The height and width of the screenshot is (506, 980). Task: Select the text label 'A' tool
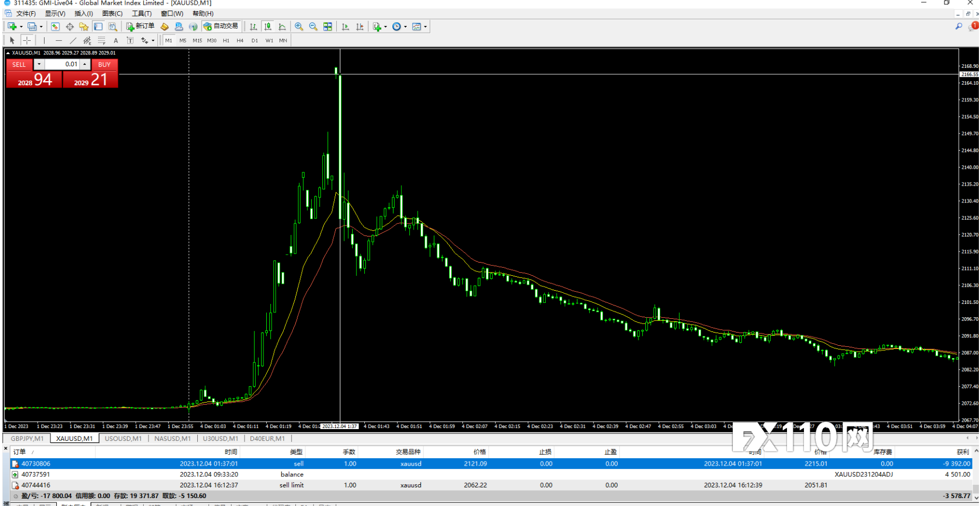116,40
